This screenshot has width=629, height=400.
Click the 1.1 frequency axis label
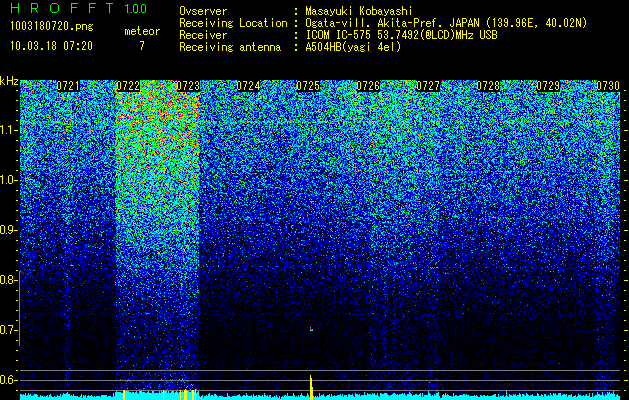(8, 130)
